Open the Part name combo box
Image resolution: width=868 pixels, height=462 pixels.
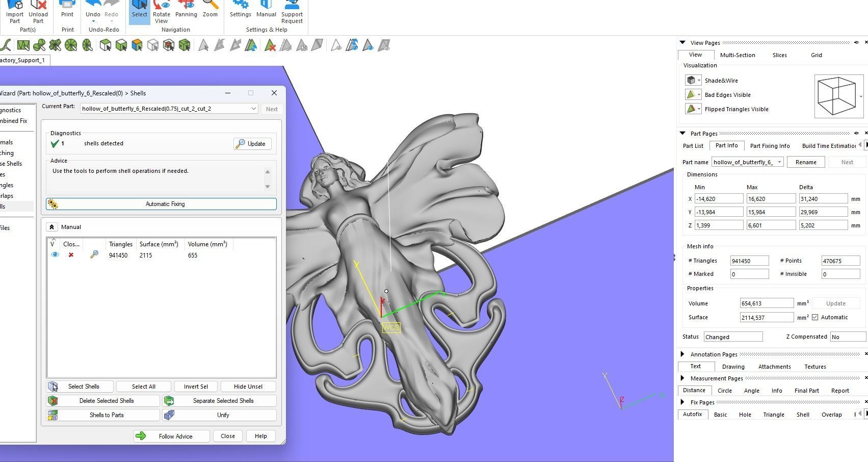tap(779, 162)
